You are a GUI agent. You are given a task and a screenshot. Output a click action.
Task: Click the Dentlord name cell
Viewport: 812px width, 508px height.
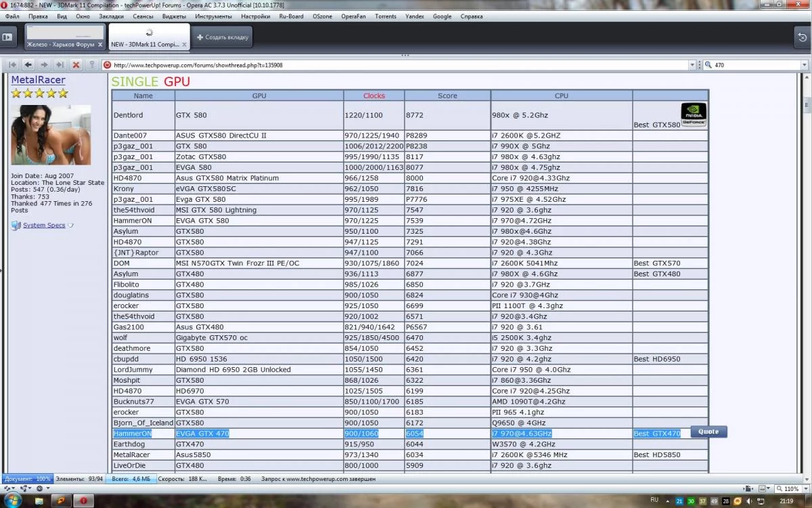click(x=143, y=116)
